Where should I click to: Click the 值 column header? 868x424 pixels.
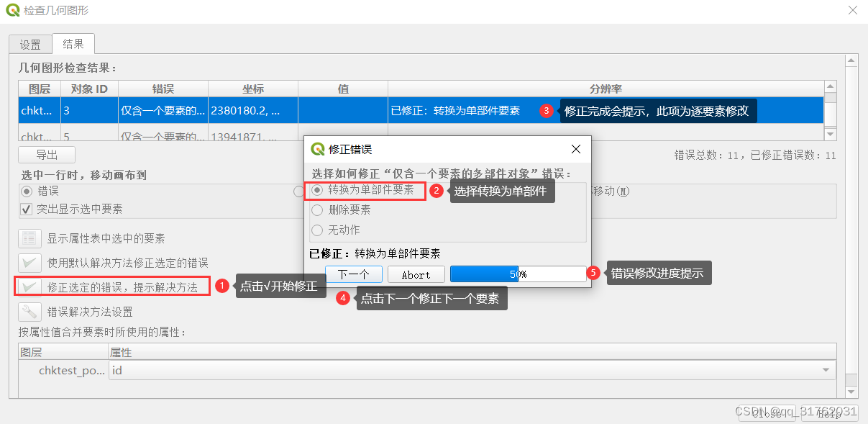[x=343, y=89]
